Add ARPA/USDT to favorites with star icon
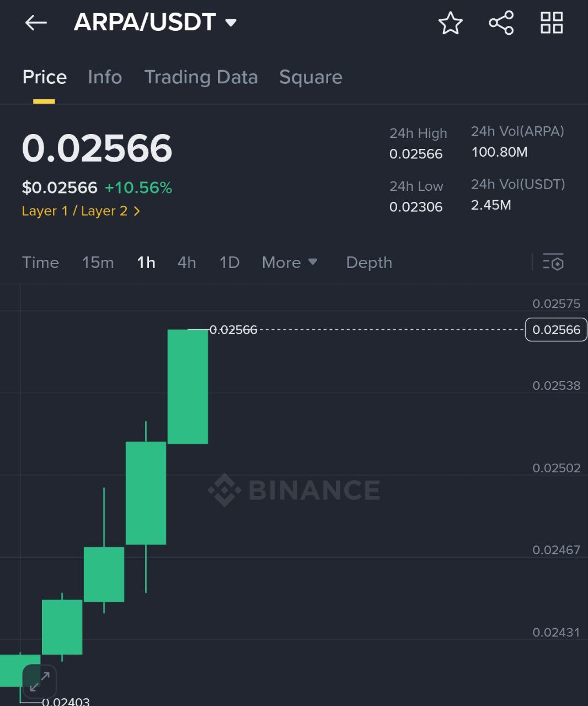The height and width of the screenshot is (706, 588). coord(450,23)
